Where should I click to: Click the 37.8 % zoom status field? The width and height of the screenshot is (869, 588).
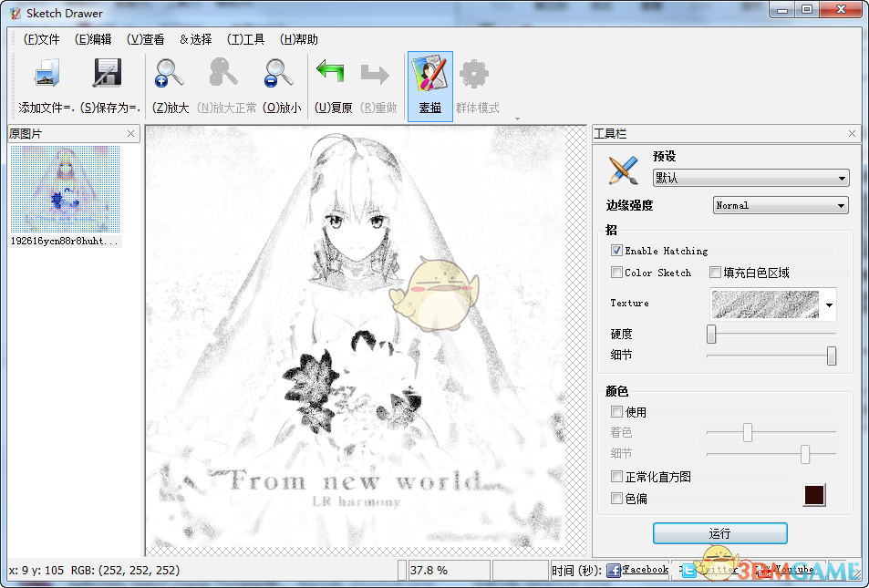click(449, 571)
